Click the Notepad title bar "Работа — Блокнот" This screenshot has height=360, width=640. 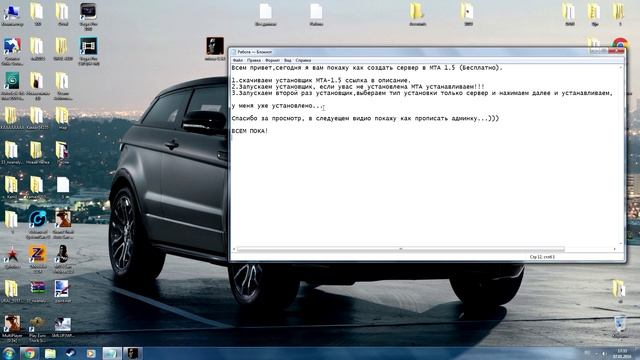click(408, 52)
